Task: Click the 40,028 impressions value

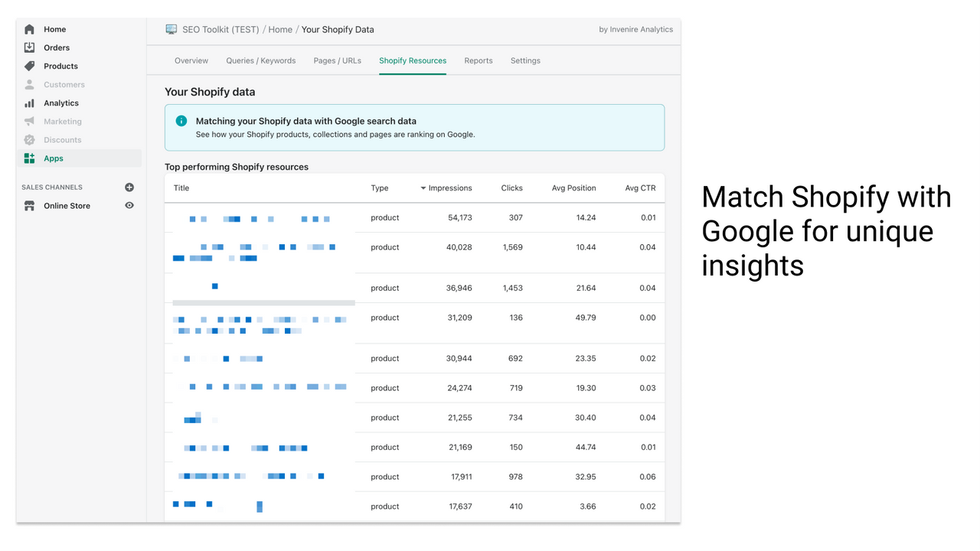Action: click(459, 247)
